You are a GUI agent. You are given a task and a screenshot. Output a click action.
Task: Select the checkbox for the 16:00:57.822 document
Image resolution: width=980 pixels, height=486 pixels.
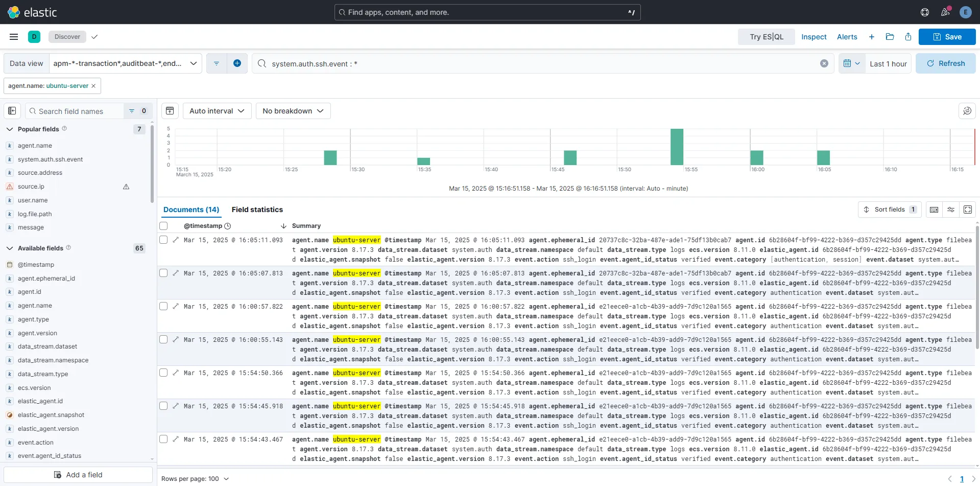click(163, 306)
